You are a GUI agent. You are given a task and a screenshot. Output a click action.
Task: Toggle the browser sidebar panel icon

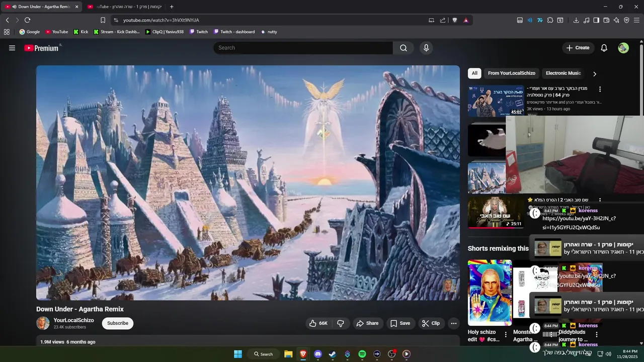click(x=596, y=20)
